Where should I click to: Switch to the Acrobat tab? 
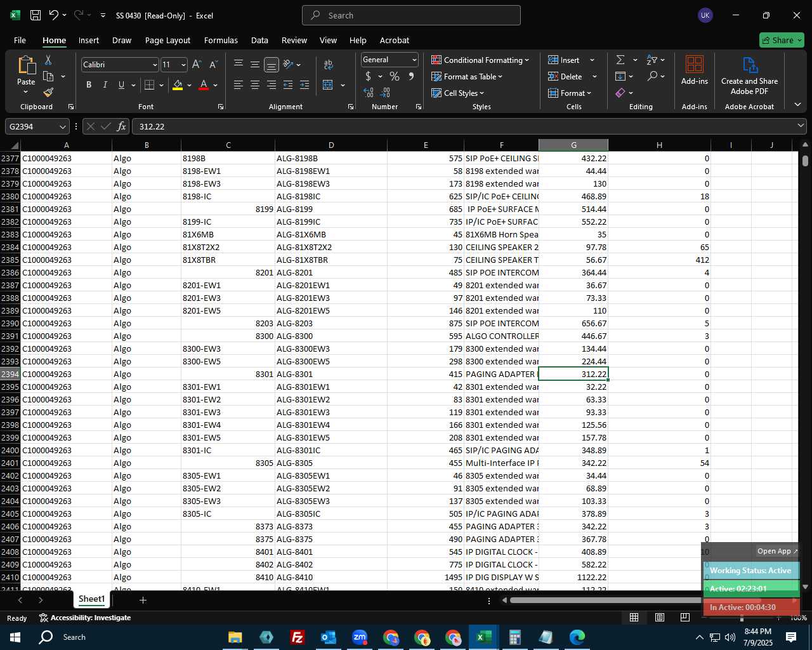395,40
